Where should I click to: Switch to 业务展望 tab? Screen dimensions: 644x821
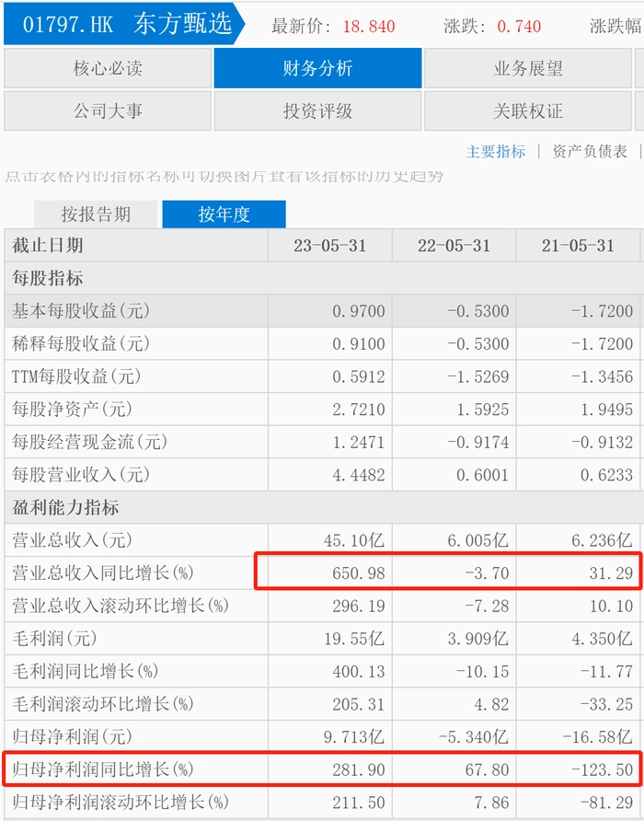[528, 68]
